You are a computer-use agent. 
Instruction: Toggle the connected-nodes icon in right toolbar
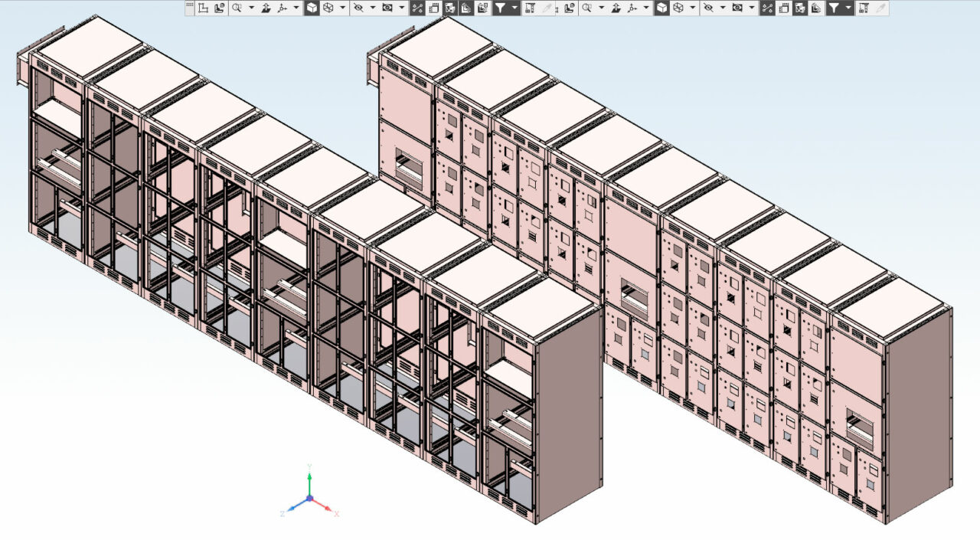click(767, 8)
